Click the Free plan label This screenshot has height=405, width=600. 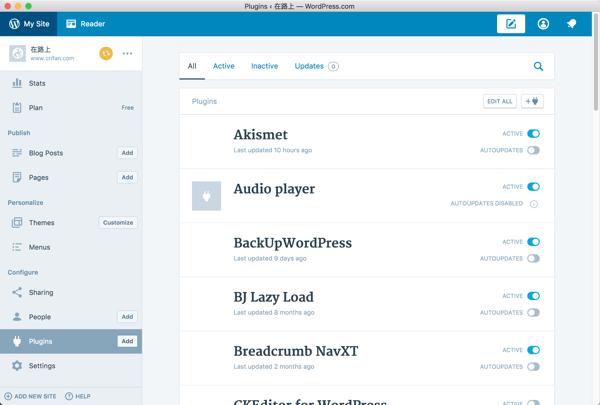click(x=128, y=108)
